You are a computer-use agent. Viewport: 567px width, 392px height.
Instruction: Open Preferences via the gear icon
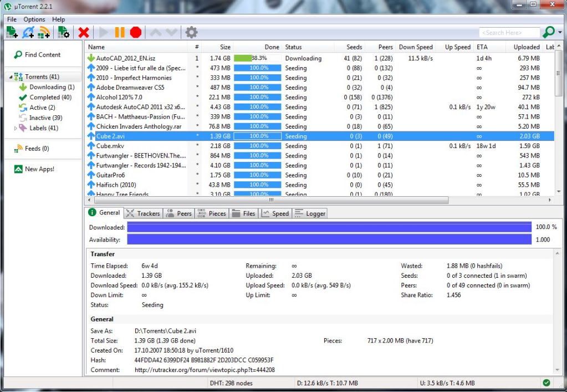[191, 32]
